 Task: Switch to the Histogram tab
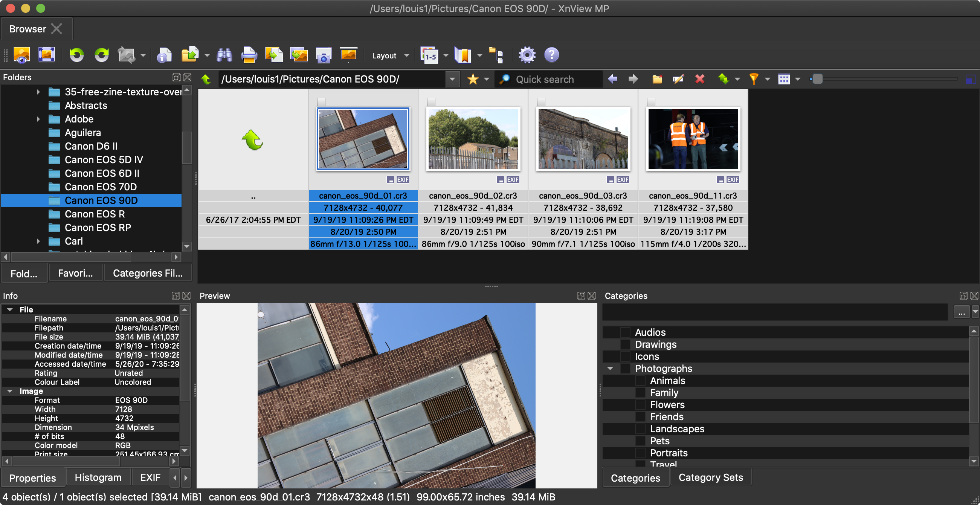(x=98, y=477)
